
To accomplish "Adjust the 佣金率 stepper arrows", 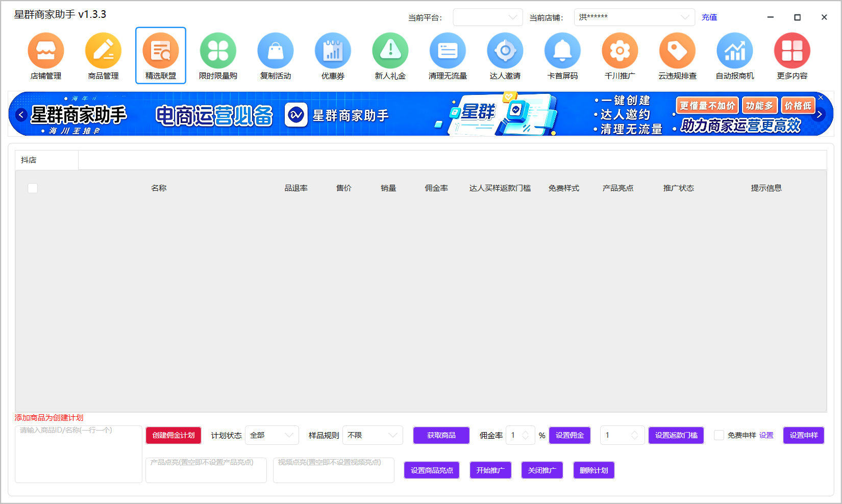I will pos(526,435).
